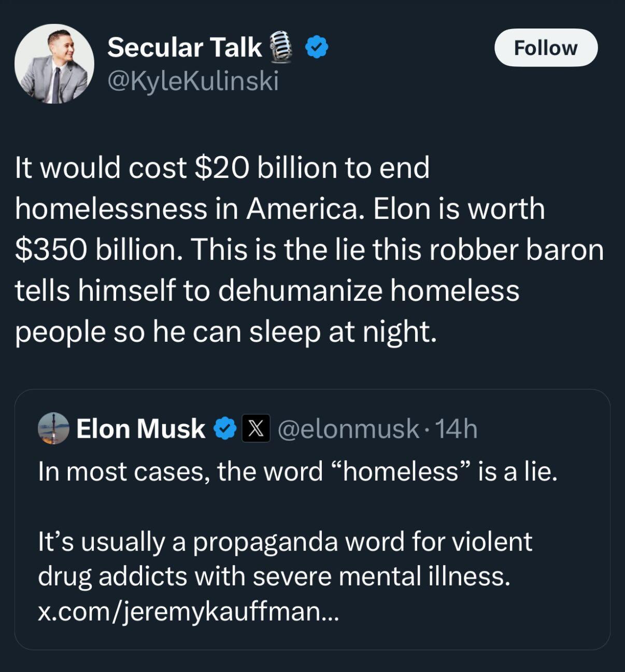Open Secular Talk's profile picture
Viewport: 625px width, 672px height.
54,64
